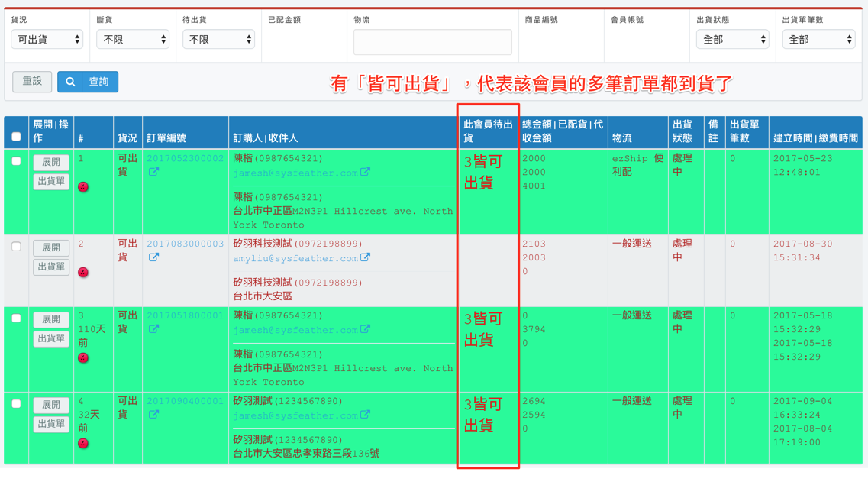Open the 斷貨 dropdown
868x485 pixels.
(132, 40)
